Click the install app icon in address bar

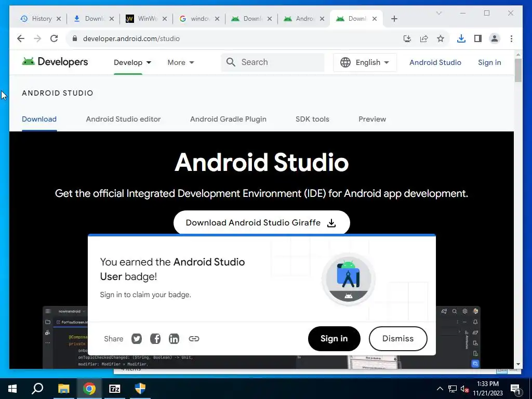[407, 38]
